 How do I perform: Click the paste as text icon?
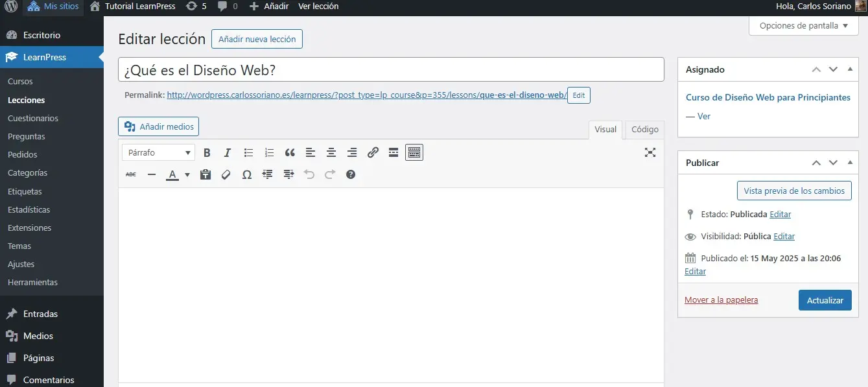tap(205, 174)
